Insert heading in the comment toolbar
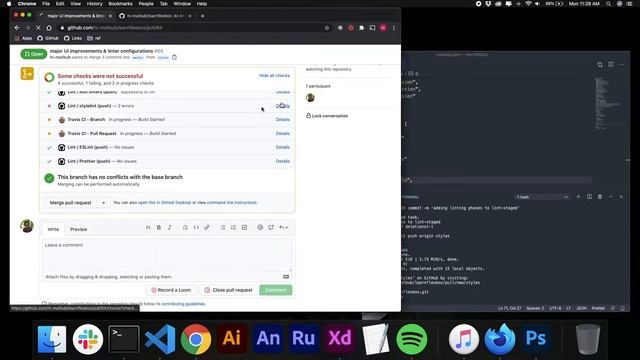Image resolution: width=640 pixels, height=360 pixels. tap(148, 227)
